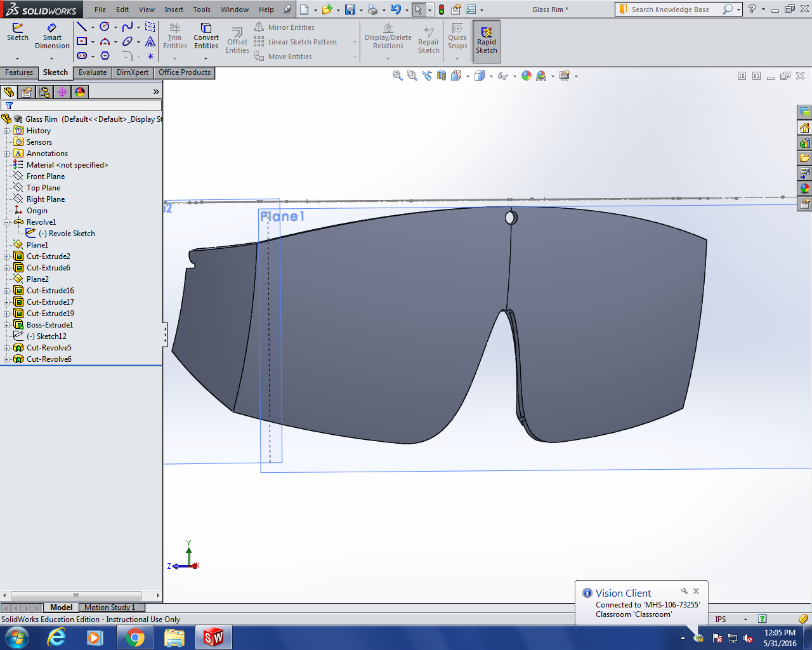Open Google Chrome from the taskbar
This screenshot has width=812, height=650.
click(134, 637)
